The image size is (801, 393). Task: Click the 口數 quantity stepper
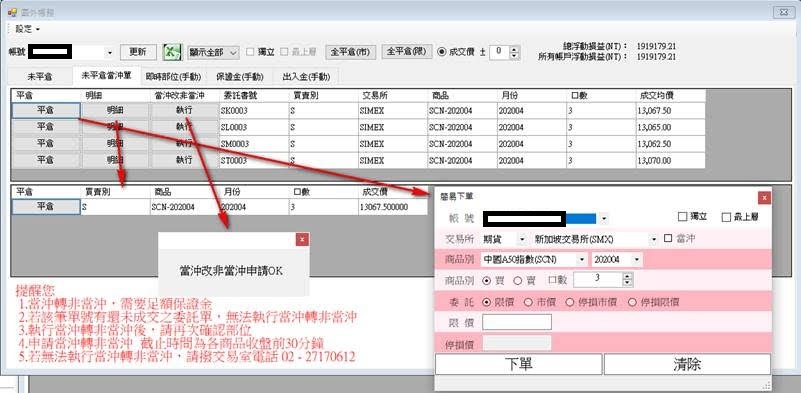pyautogui.click(x=603, y=280)
